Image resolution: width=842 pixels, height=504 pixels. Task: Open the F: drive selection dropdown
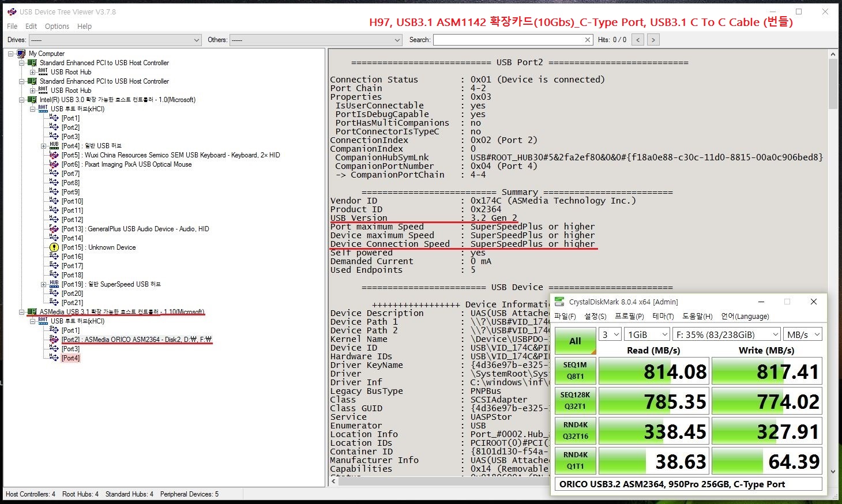[x=727, y=334]
